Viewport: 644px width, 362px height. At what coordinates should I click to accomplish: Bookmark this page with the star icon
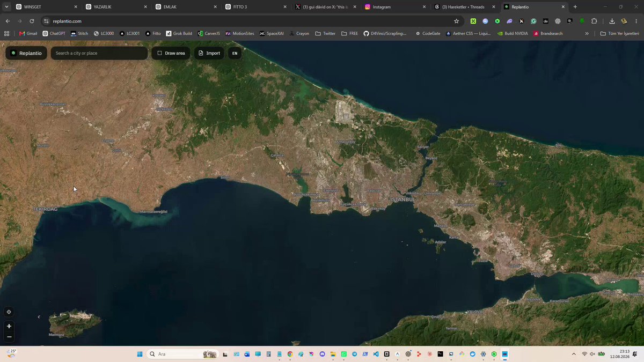(456, 21)
